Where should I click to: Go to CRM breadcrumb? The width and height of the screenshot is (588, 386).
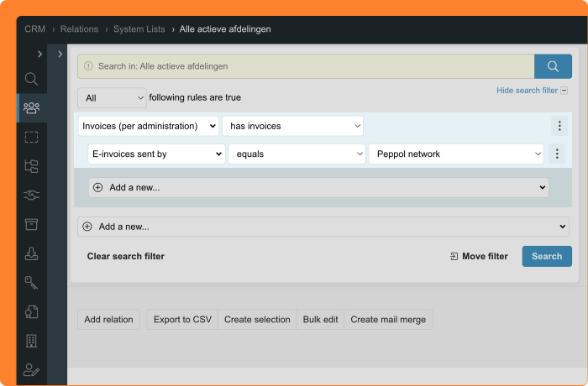click(x=35, y=29)
